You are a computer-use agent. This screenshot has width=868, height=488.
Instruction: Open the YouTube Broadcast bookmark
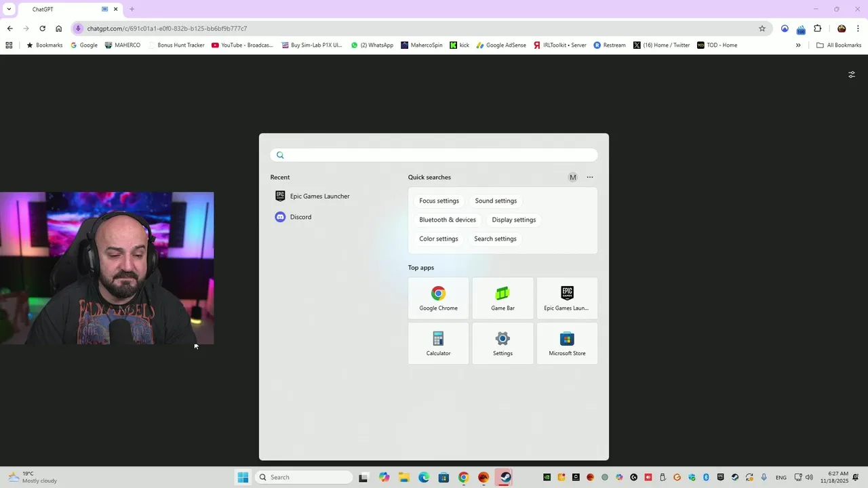[x=242, y=45]
